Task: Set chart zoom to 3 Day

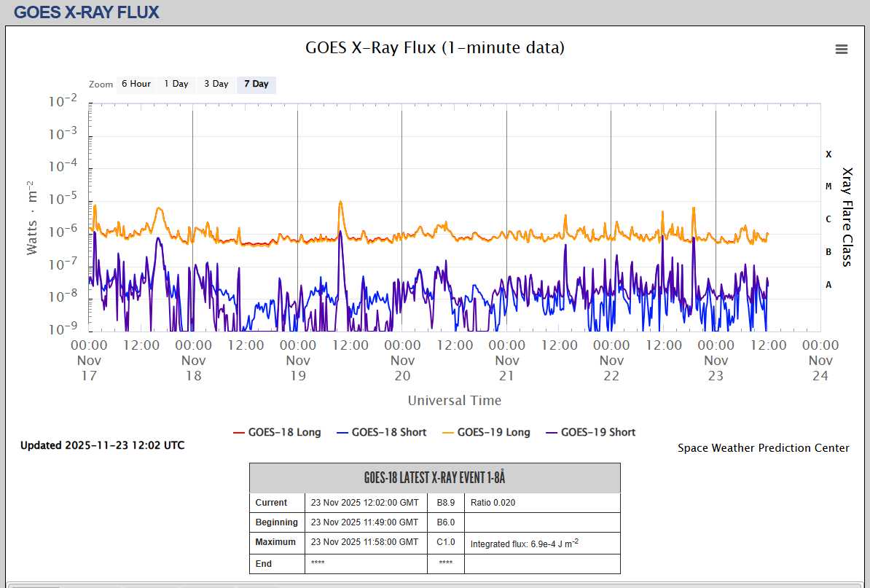Action: pos(216,85)
